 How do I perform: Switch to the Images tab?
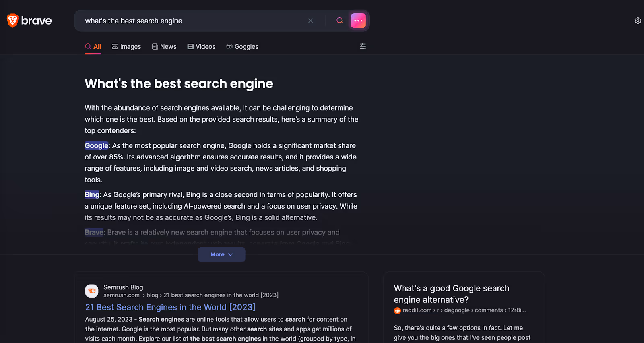[x=126, y=47]
